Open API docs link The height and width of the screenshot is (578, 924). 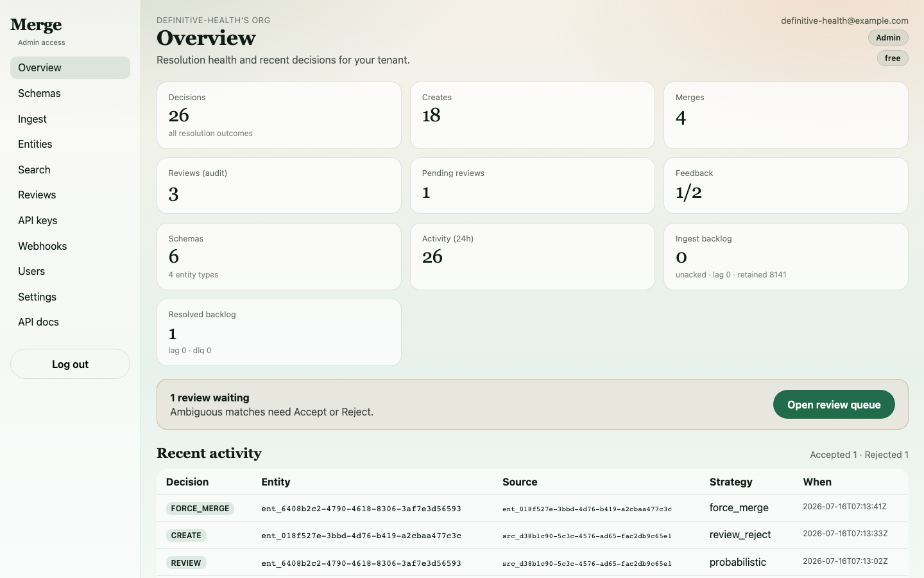[x=70, y=322]
